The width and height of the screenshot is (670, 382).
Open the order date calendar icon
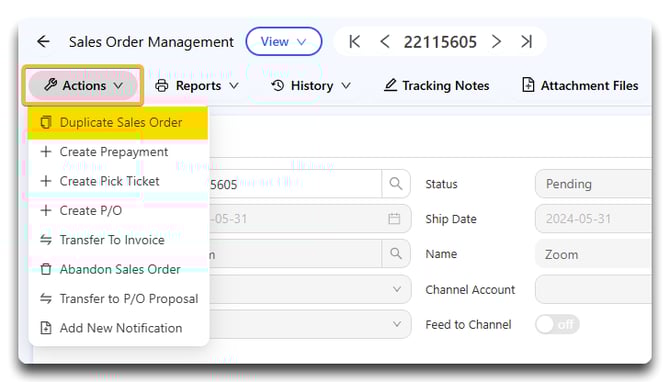pyautogui.click(x=394, y=219)
